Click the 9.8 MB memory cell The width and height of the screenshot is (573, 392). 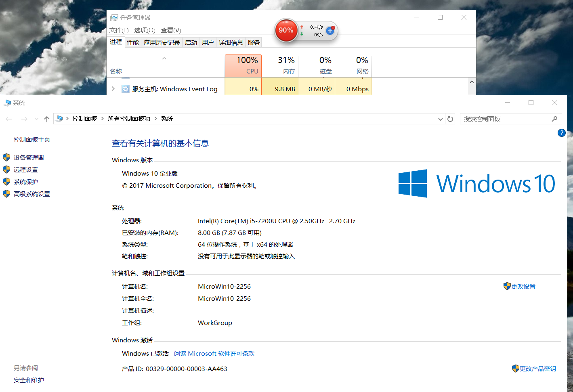click(280, 89)
